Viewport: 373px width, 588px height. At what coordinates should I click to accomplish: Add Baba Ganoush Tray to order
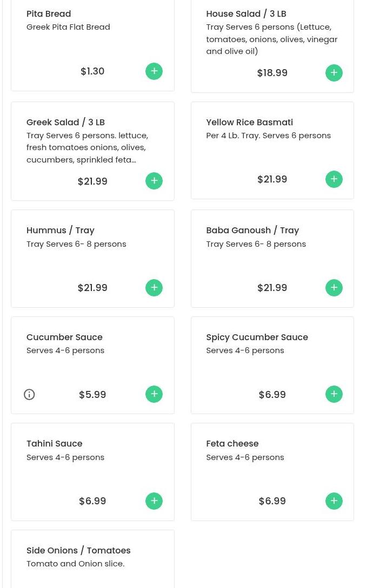[x=334, y=288]
